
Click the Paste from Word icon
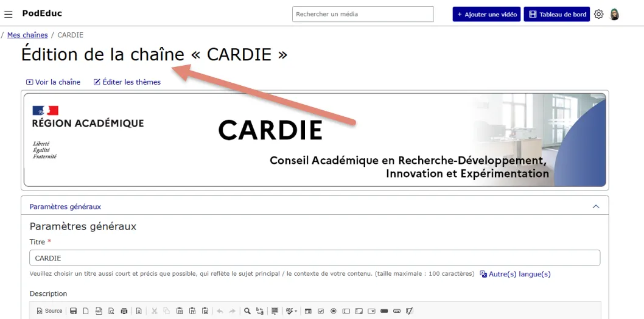coord(205,311)
